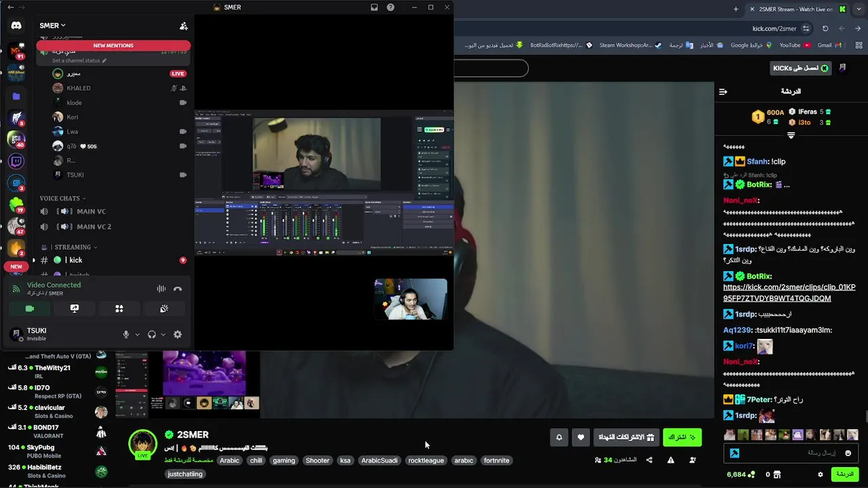The image size is (868, 488).
Task: Toggle your camera in Discord
Action: (x=30, y=308)
